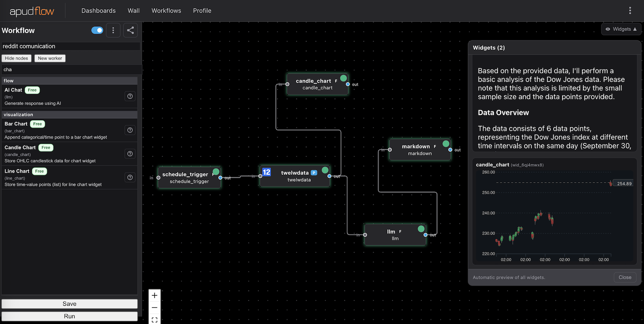Collapse the Widgets preview panel
Viewport: 644px width, 324px height.
coord(621,29)
